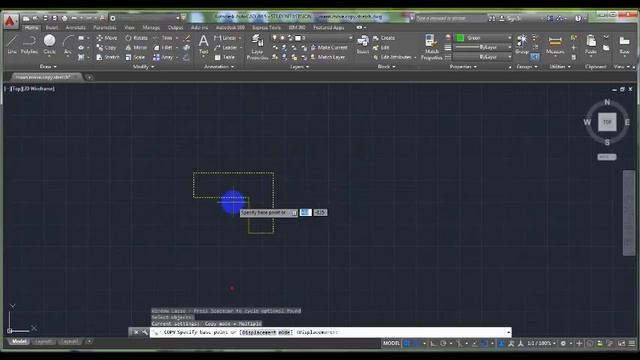Click Create block button

point(384,38)
